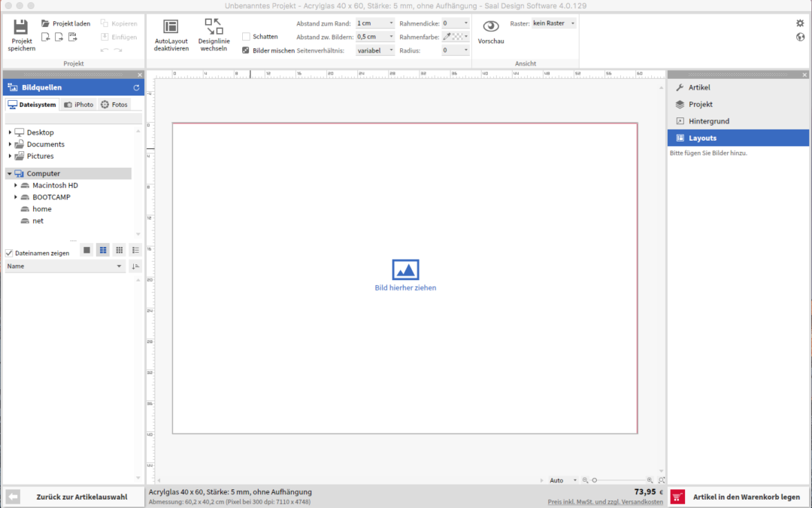Switch to the Dateisystem tab
The width and height of the screenshot is (812, 508).
pyautogui.click(x=32, y=105)
